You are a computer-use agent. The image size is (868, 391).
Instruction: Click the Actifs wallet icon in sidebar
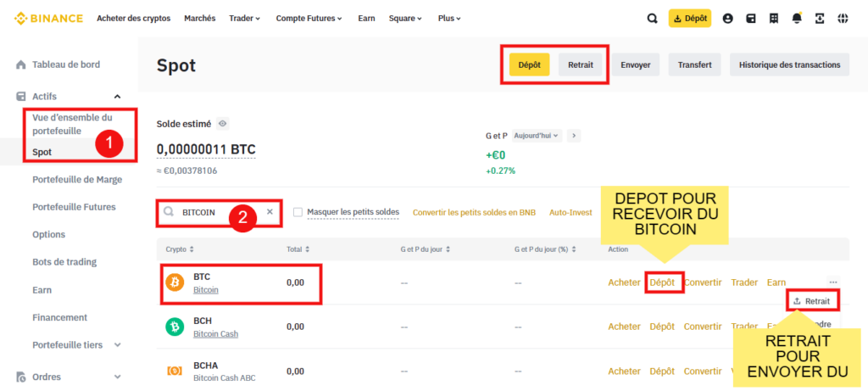21,97
